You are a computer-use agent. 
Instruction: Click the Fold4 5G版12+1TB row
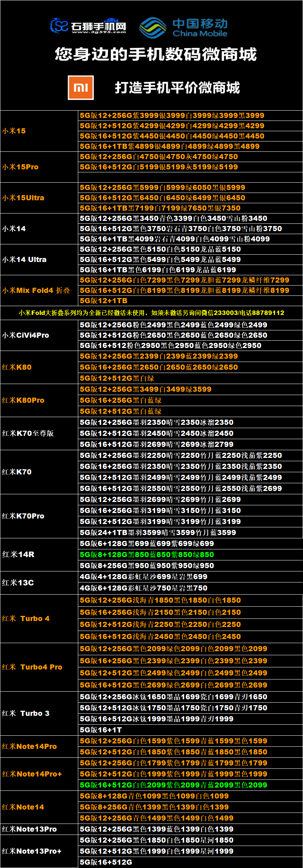(x=190, y=301)
